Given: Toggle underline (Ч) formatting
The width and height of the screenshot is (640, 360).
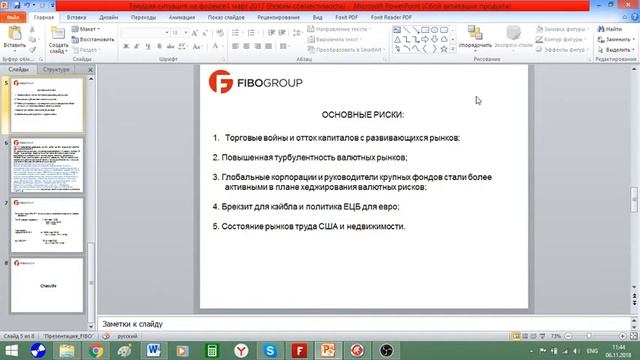Looking at the screenshot, I should (148, 46).
